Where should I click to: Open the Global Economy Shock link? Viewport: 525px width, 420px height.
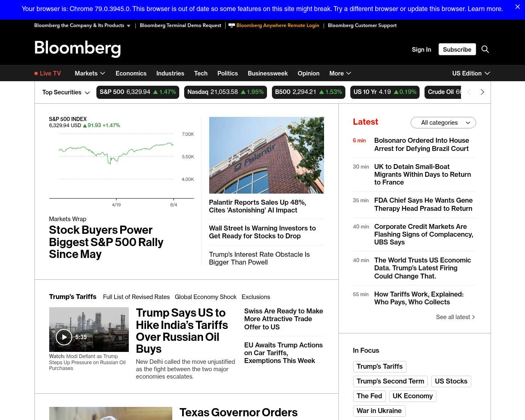click(205, 297)
